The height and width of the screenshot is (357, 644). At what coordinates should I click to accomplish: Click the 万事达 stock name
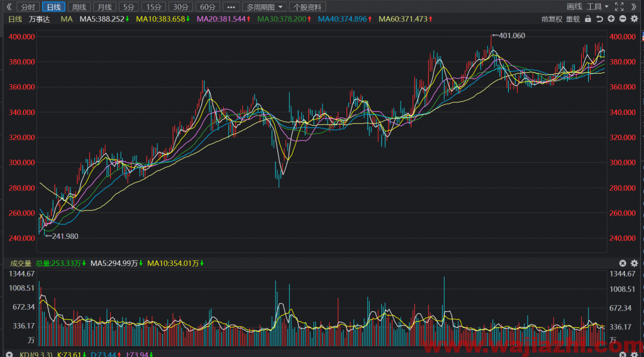[x=40, y=19]
